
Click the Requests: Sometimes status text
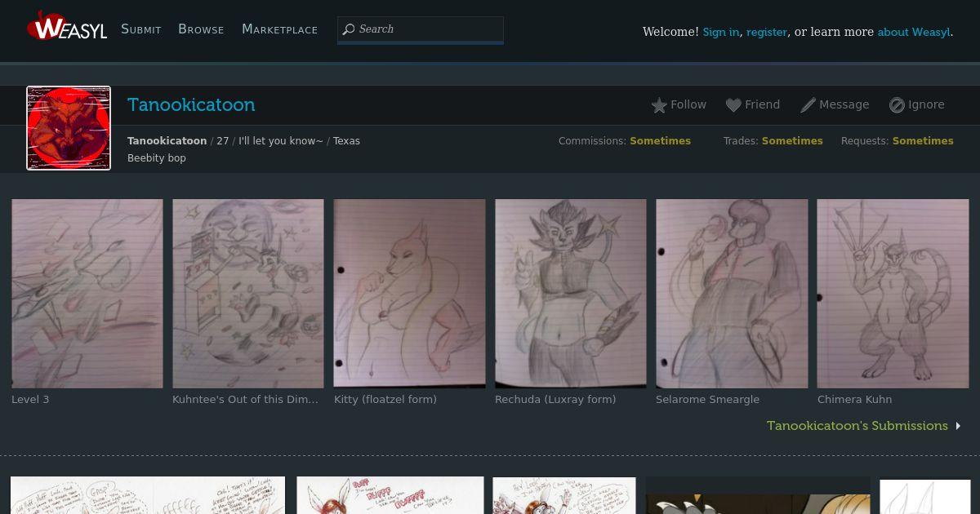click(898, 141)
